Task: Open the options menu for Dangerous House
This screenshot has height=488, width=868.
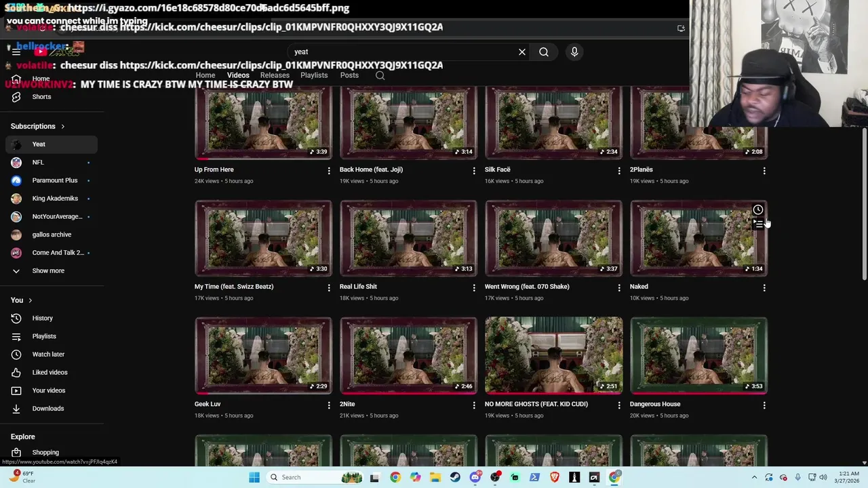Action: [764, 405]
